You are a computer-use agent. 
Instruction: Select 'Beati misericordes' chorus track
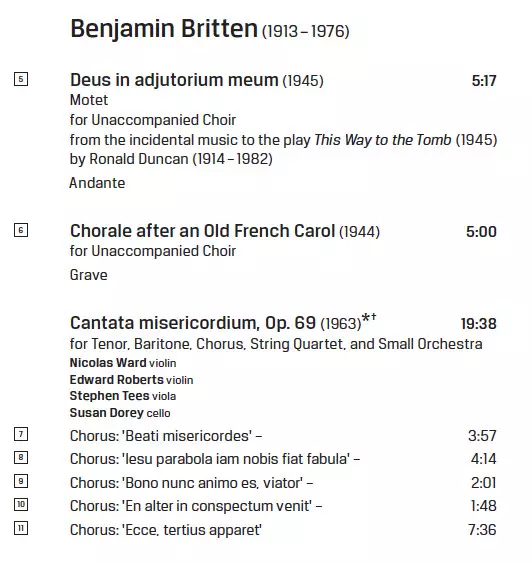(x=166, y=436)
